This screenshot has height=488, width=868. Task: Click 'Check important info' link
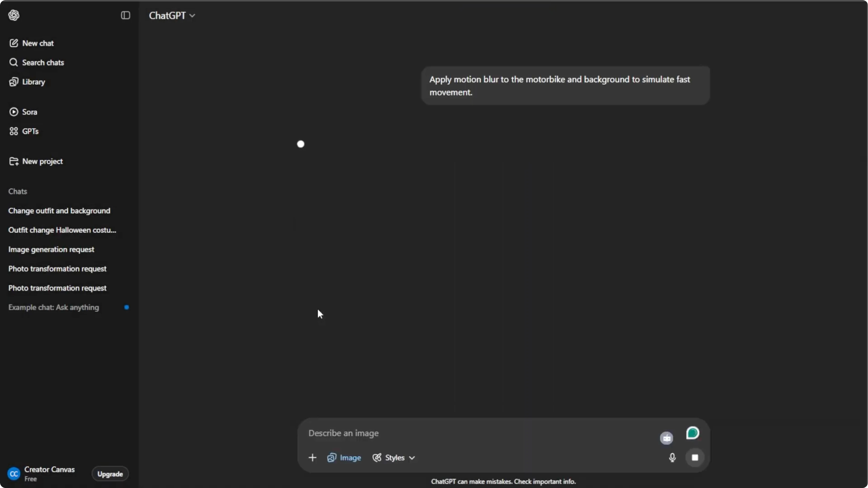click(x=545, y=482)
